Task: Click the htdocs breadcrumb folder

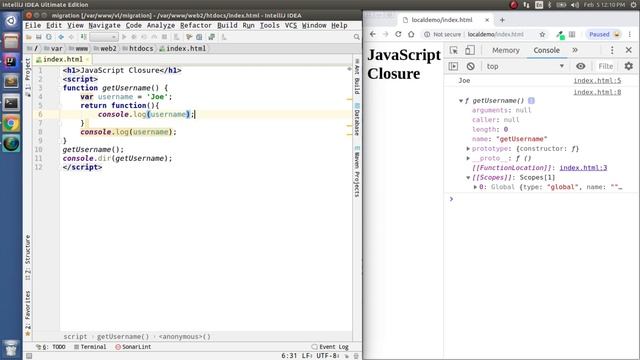Action: 139,49
